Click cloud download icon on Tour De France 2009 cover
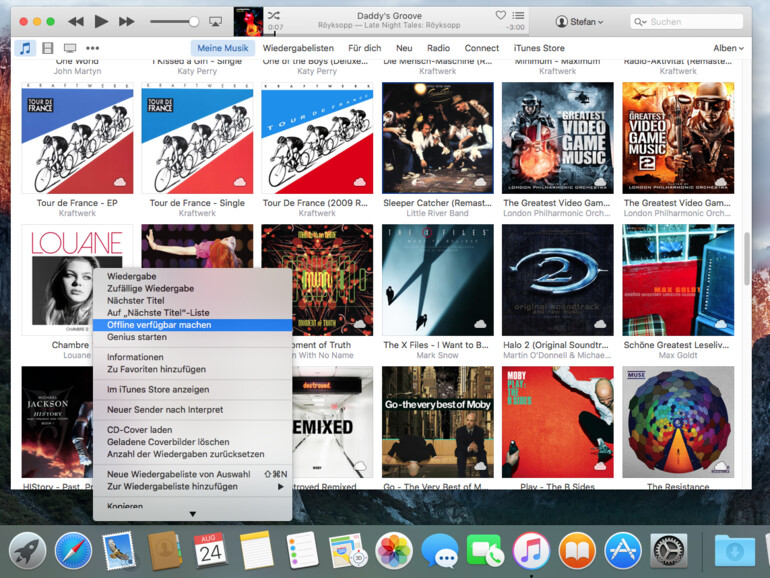The image size is (770, 578). 360,182
